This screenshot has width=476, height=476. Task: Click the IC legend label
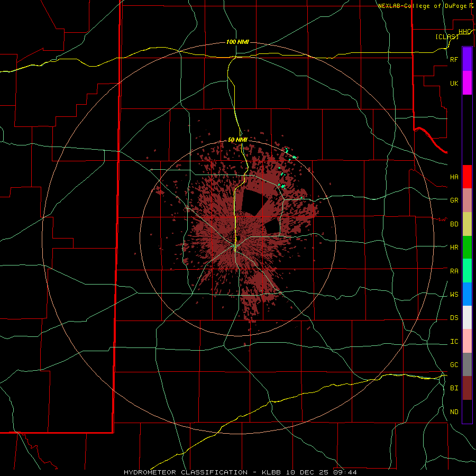pyautogui.click(x=454, y=342)
